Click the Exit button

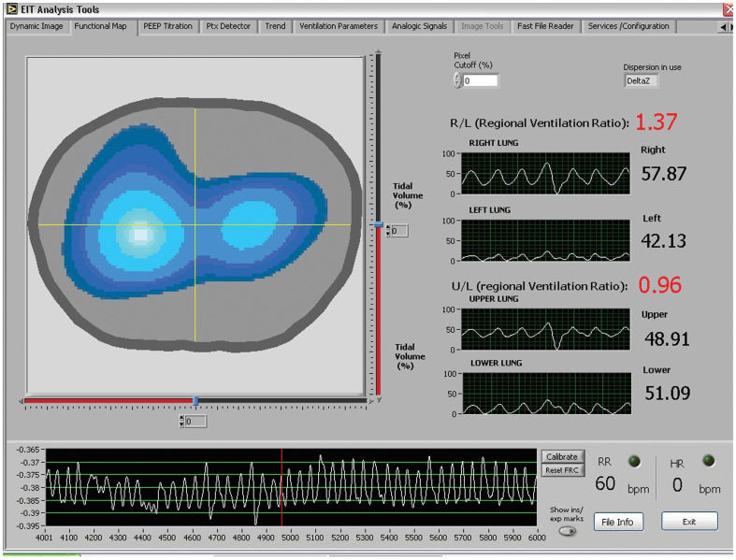pos(689,522)
